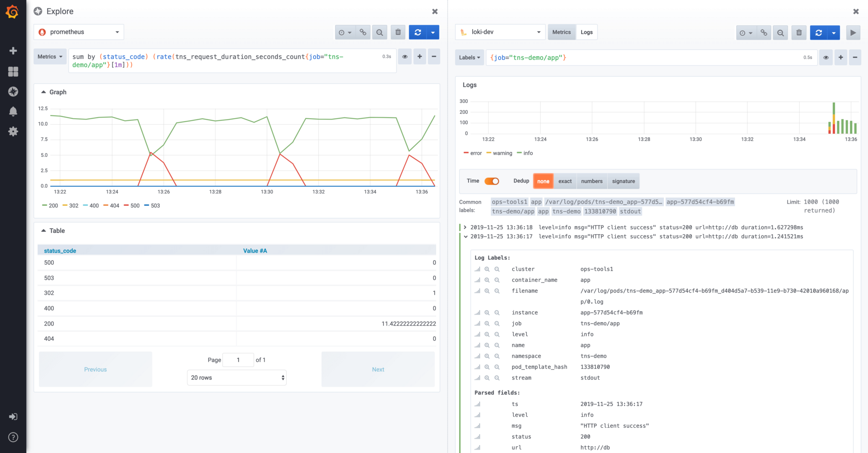The width and height of the screenshot is (868, 453).
Task: Click the zoom-in magnifier icon in Prometheus toolbar
Action: 380,32
